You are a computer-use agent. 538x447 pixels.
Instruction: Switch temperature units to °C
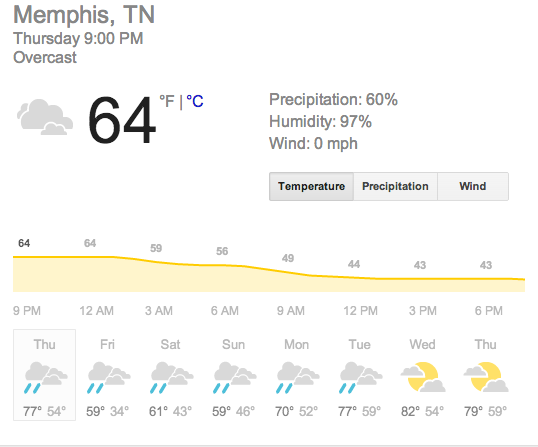(195, 101)
